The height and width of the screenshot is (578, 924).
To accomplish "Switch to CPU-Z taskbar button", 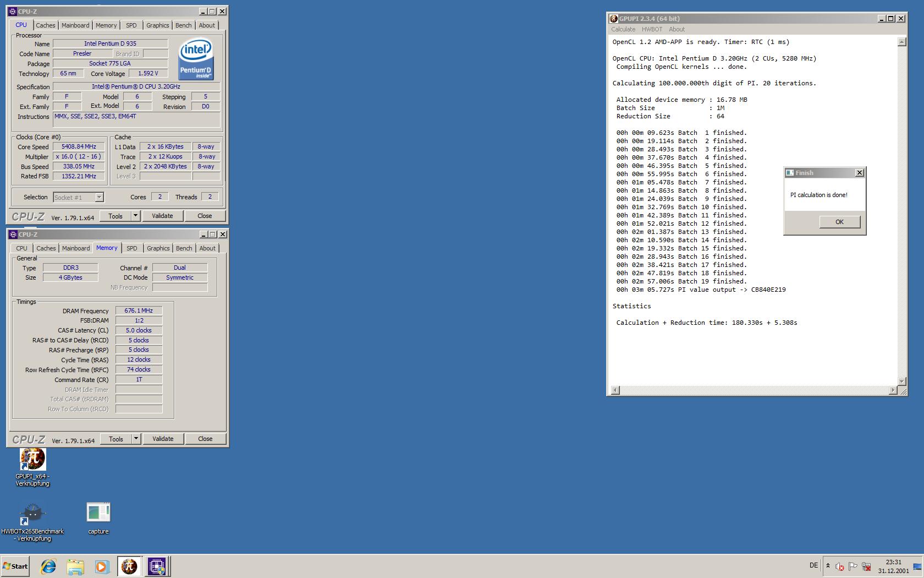I will [x=157, y=566].
